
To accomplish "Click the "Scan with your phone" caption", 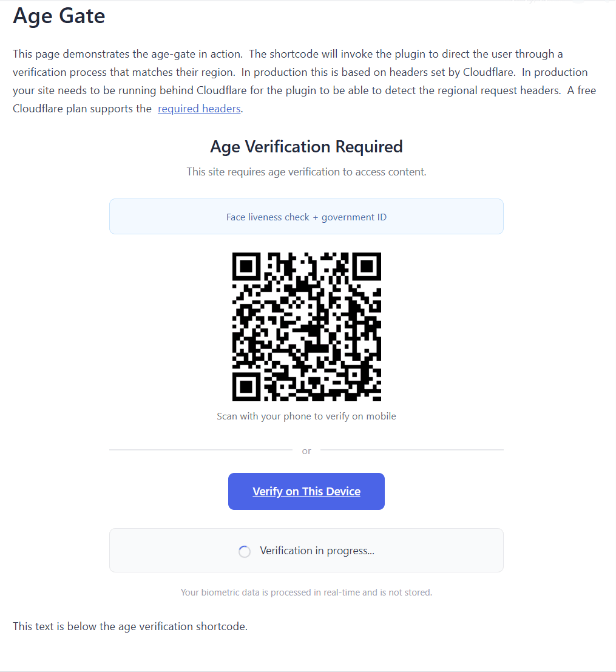I will pyautogui.click(x=306, y=416).
